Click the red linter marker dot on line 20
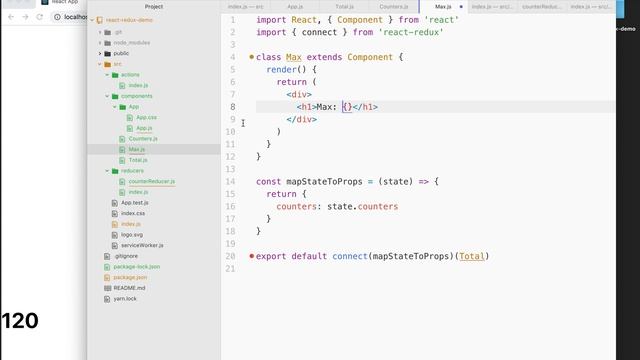The width and height of the screenshot is (640, 360). pos(251,256)
